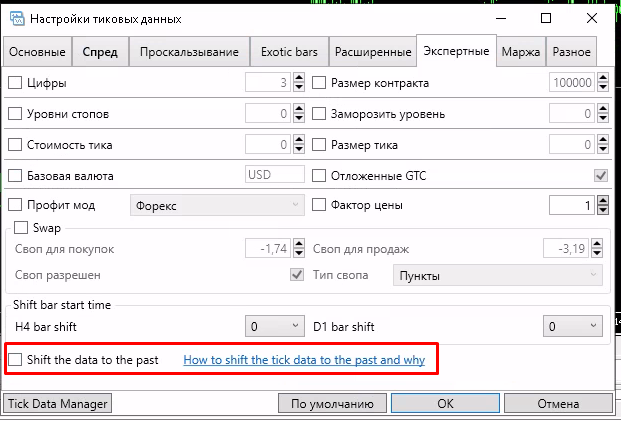Toggle the Своп разрешен checkbox

297,275
